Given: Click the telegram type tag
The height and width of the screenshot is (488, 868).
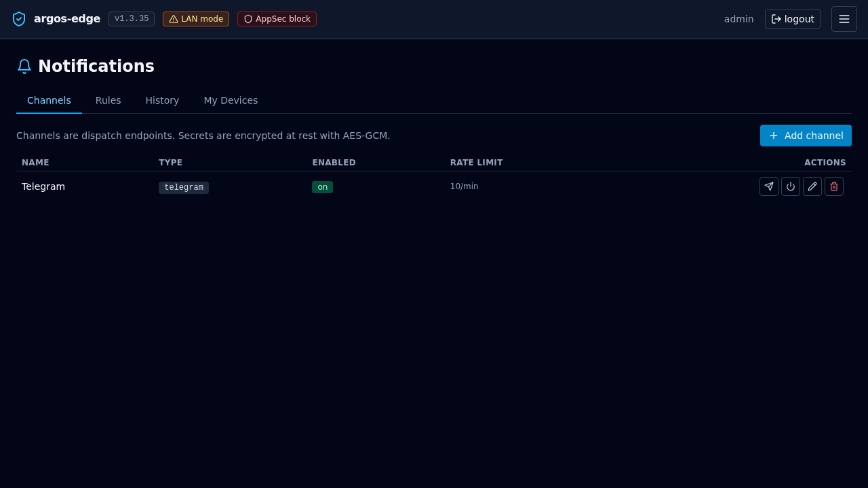Looking at the screenshot, I should [x=184, y=188].
